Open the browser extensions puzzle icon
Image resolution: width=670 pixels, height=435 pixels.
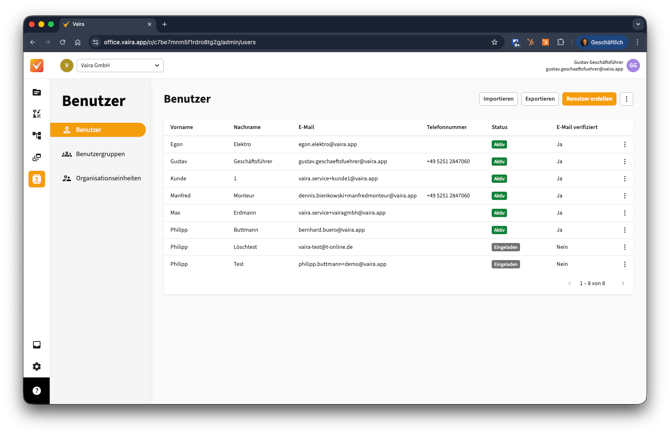coord(560,42)
